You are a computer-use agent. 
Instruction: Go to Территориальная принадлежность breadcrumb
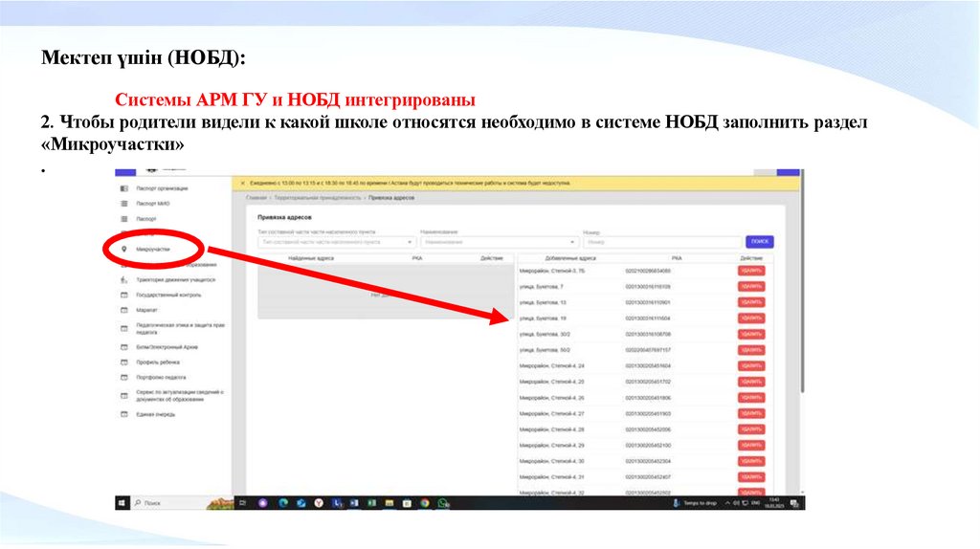click(x=318, y=198)
